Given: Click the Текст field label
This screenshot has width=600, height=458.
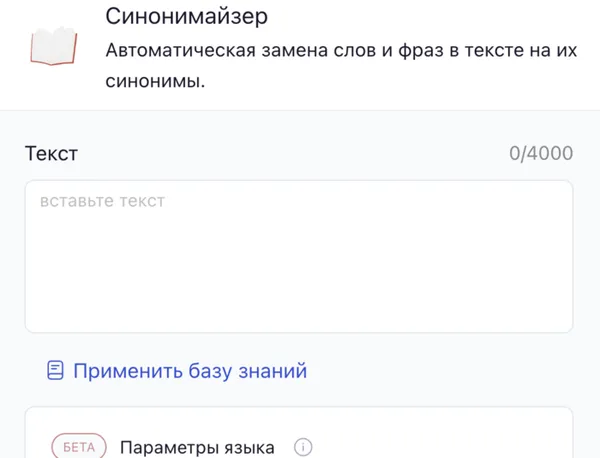Looking at the screenshot, I should 51,153.
